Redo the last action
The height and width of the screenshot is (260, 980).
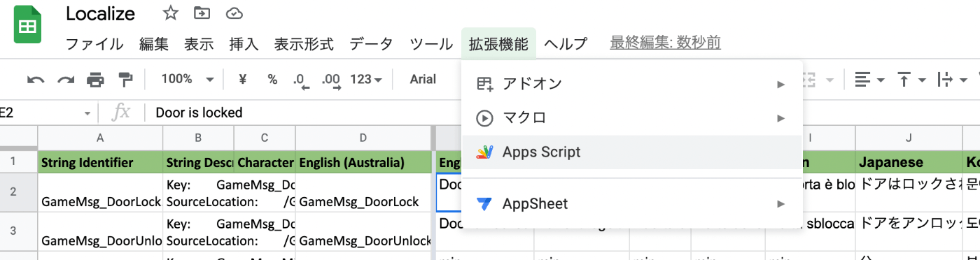[x=66, y=80]
